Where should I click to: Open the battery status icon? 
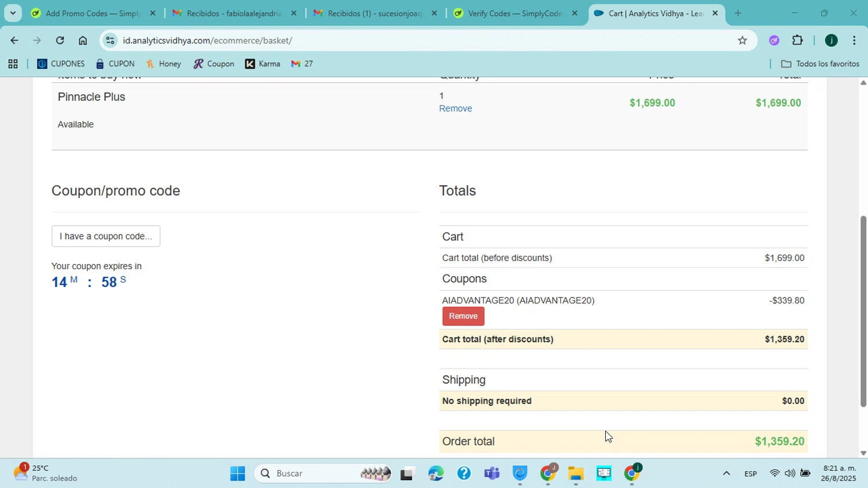click(805, 474)
